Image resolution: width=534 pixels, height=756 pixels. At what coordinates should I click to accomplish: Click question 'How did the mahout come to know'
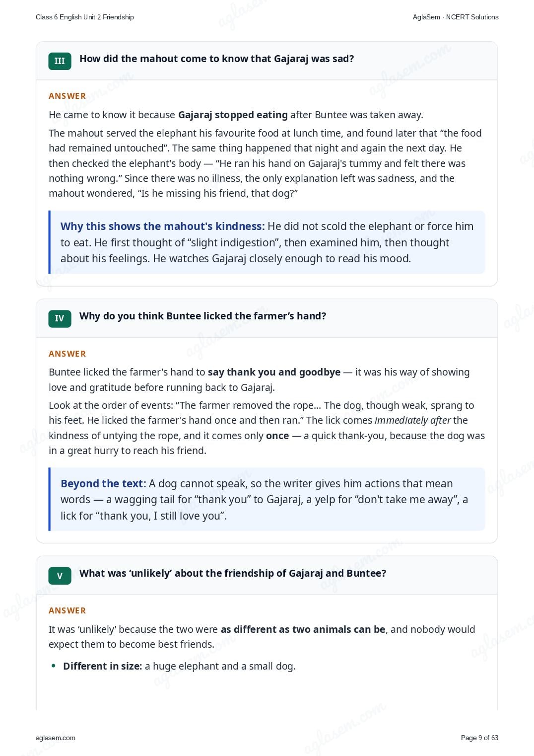[217, 59]
